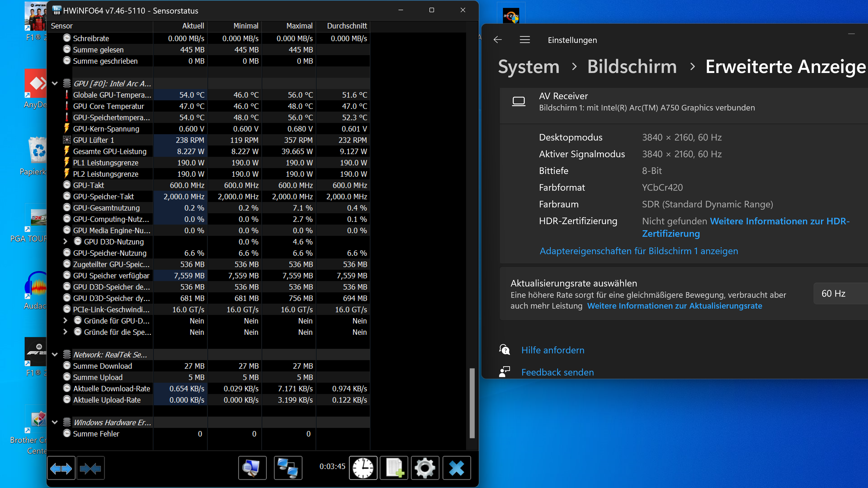The height and width of the screenshot is (488, 868).
Task: Start logging with document plus icon
Action: point(394,468)
